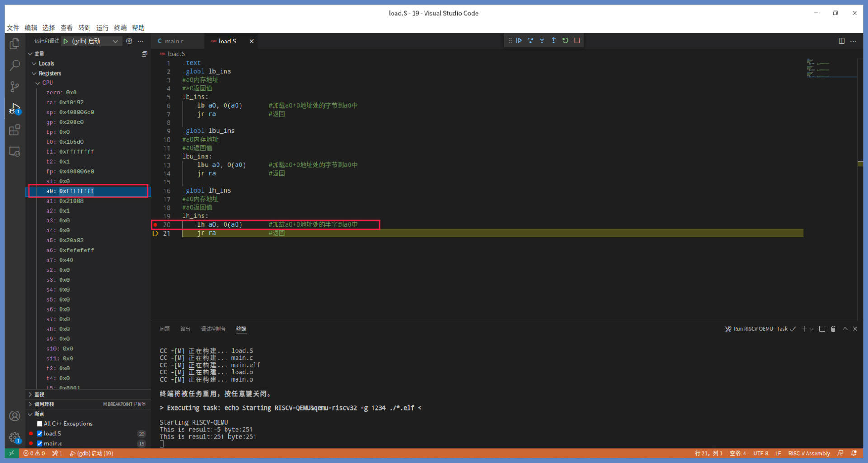Click the Step Over debug icon
868x463 pixels.
tap(530, 41)
